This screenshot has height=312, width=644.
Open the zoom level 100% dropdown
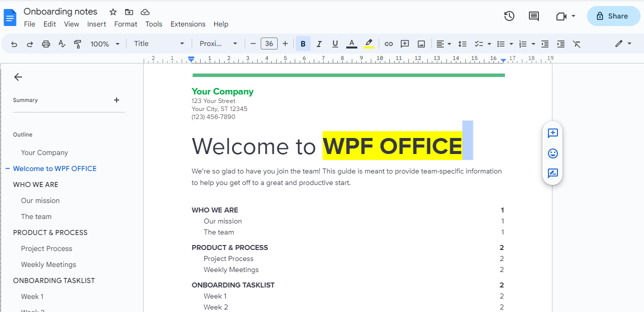[x=105, y=44]
